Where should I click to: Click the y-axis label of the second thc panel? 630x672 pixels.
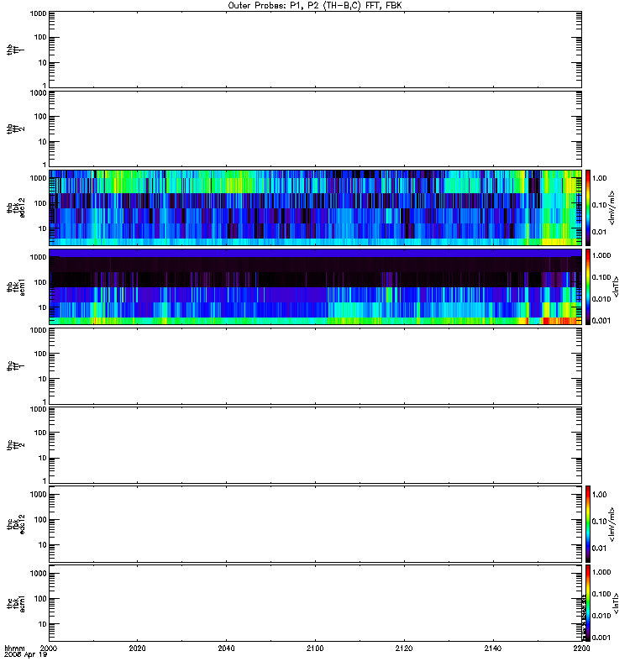16,445
